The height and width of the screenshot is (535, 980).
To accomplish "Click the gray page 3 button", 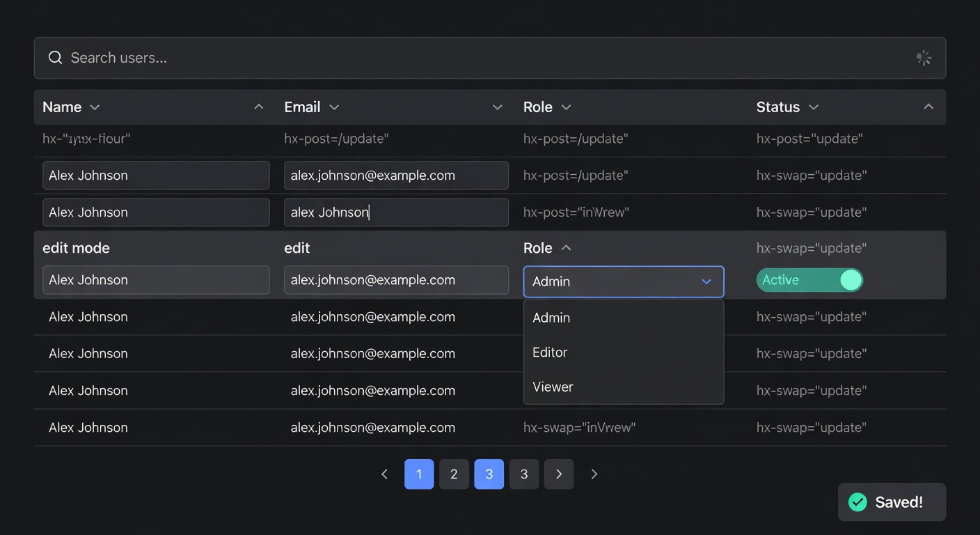I will [x=524, y=474].
